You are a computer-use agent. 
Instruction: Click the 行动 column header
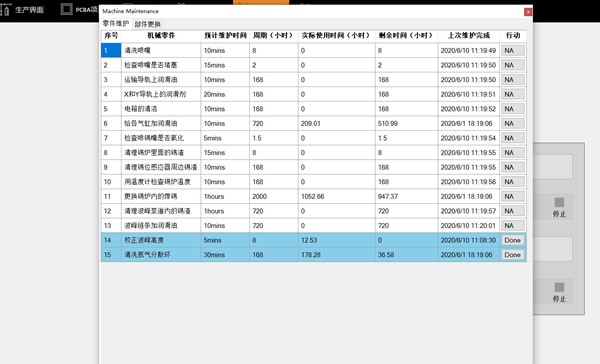point(513,36)
